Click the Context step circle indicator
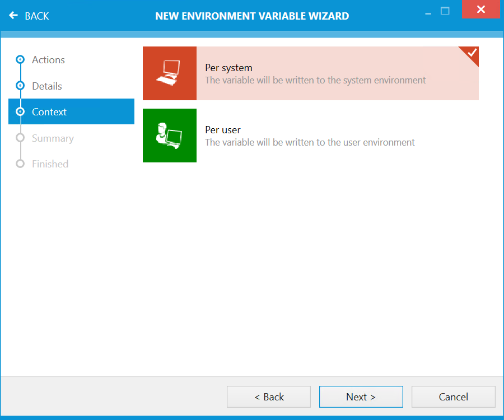This screenshot has width=504, height=420. click(x=20, y=111)
